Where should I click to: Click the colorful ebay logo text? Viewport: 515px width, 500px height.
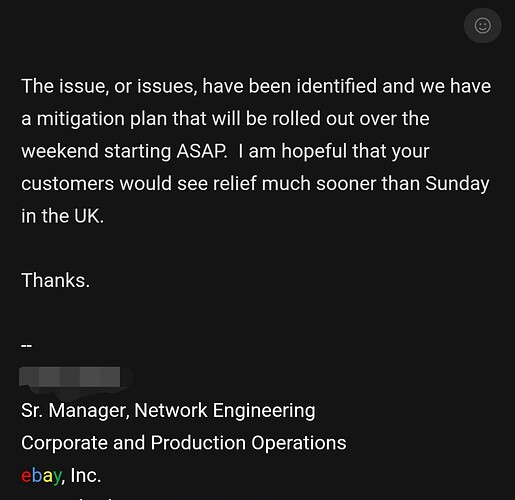pyautogui.click(x=41, y=475)
